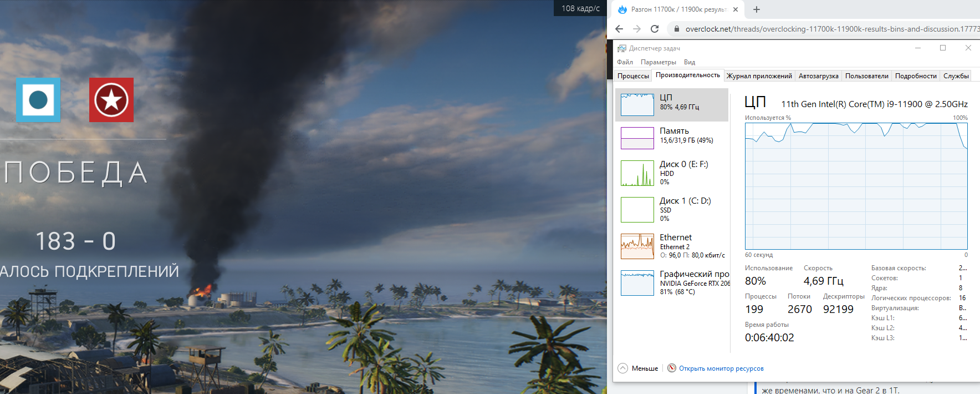Click the padlock site info icon
The height and width of the screenshot is (394, 980).
click(677, 29)
